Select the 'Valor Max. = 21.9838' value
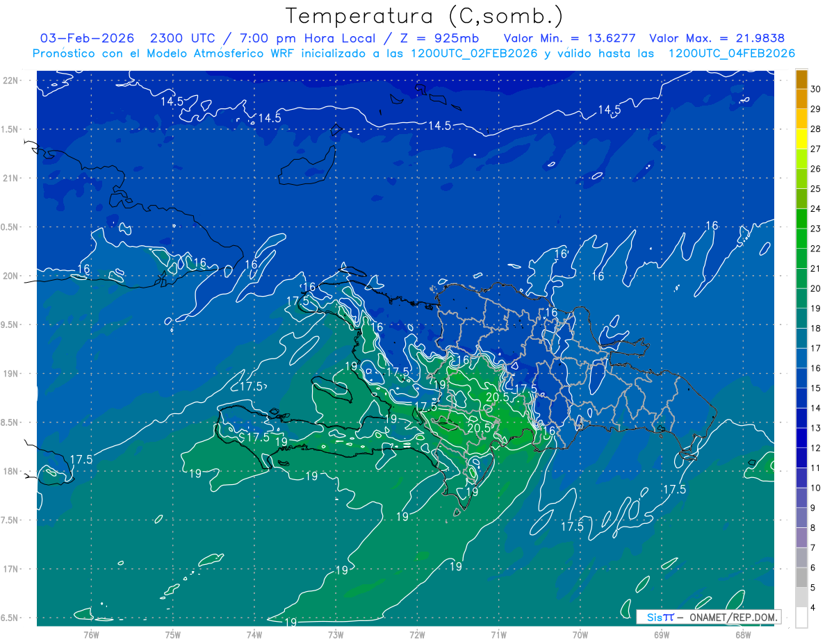 click(x=717, y=38)
